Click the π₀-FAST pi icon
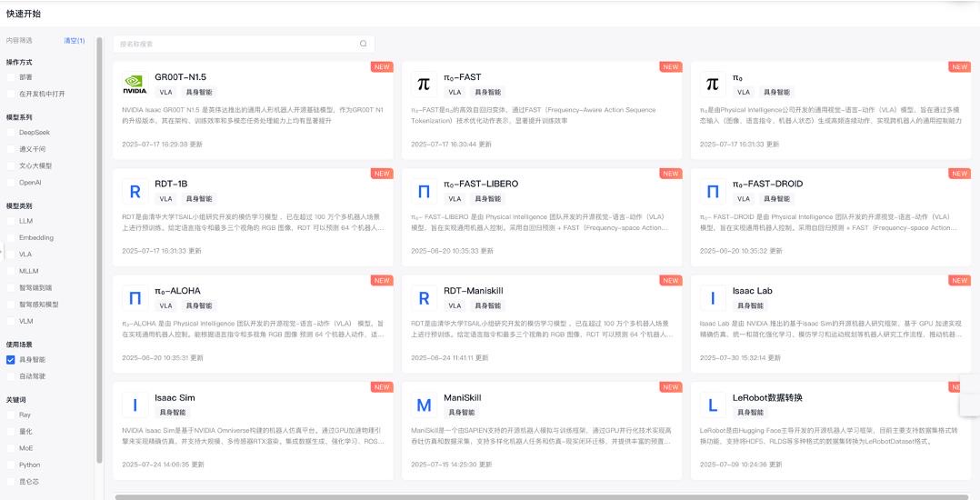Image resolution: width=980 pixels, height=500 pixels. [424, 85]
